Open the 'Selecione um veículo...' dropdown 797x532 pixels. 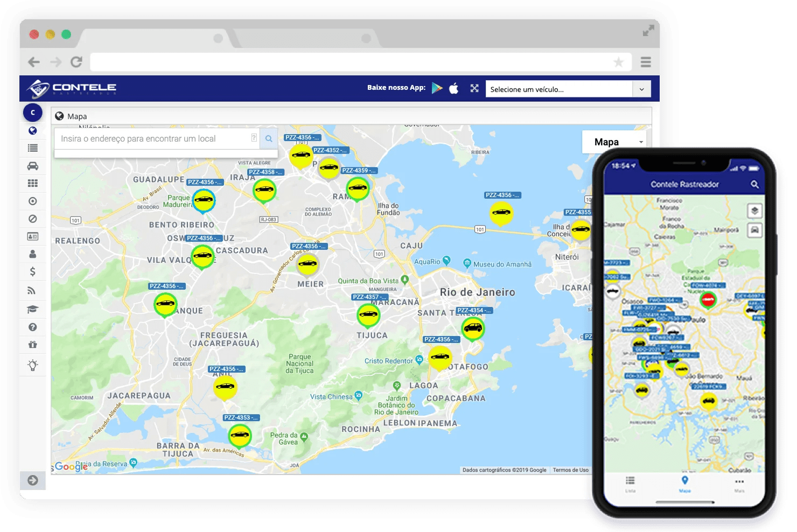pos(568,89)
